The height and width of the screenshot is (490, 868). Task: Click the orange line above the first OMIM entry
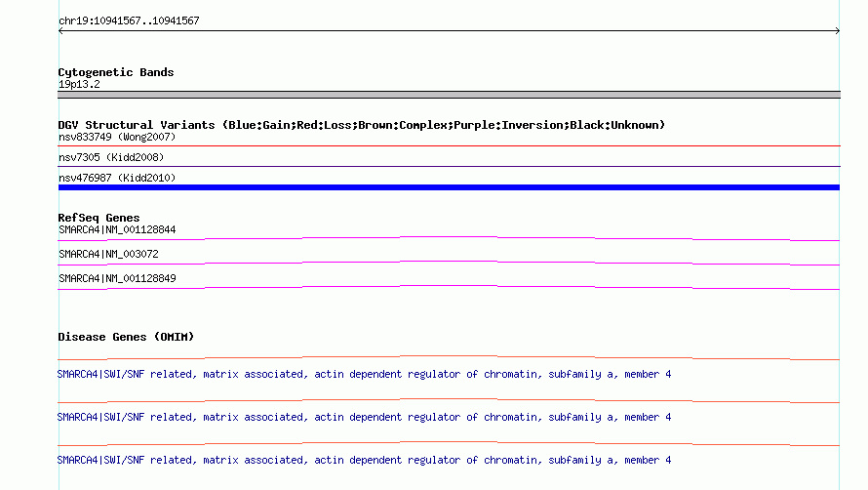449,357
